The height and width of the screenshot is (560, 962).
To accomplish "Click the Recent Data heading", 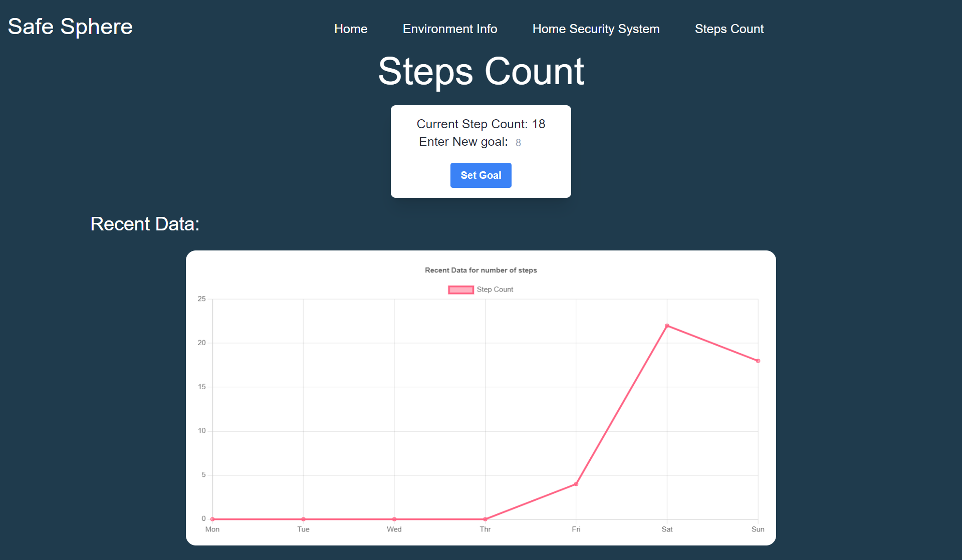I will pyautogui.click(x=145, y=224).
